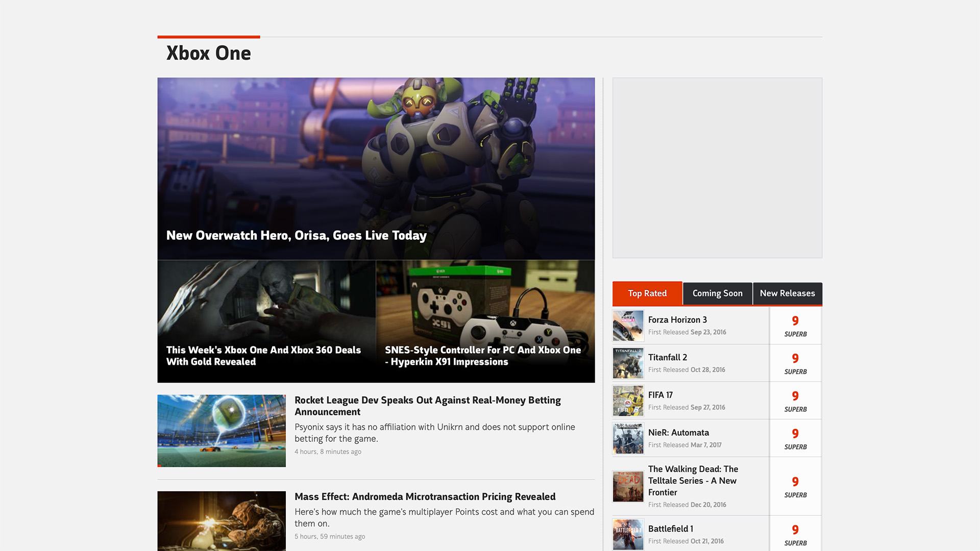
Task: Open the Xbox Deals With Gold article
Action: pos(263,356)
